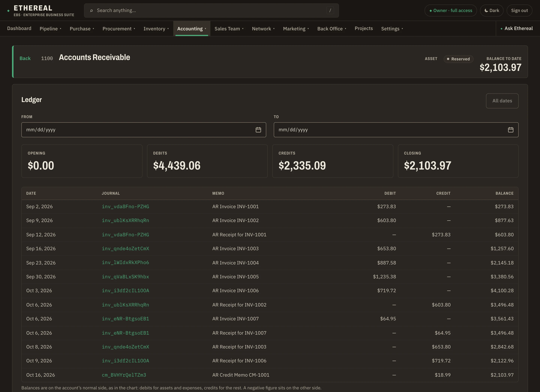Click the TO date input field
The width and height of the screenshot is (540, 392).
[396, 130]
